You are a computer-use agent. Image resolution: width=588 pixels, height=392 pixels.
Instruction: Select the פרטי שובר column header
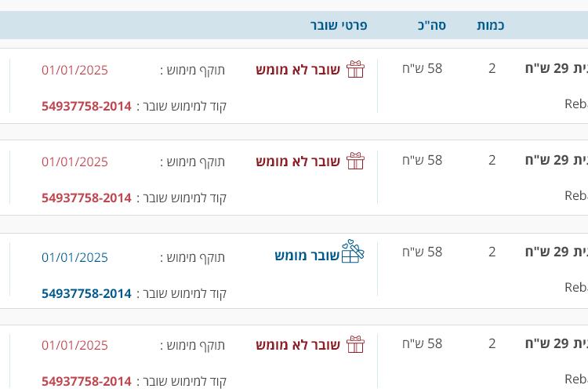(339, 25)
